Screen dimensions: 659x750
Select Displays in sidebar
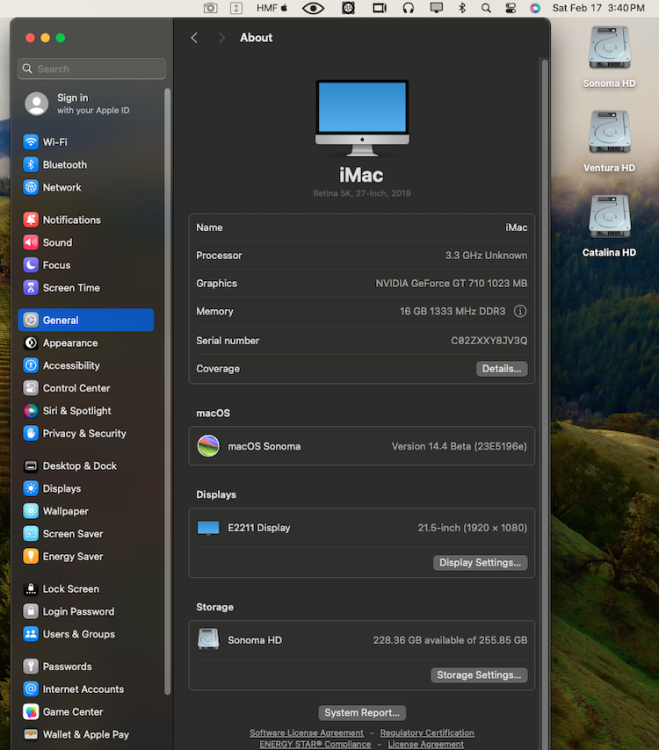point(86,488)
